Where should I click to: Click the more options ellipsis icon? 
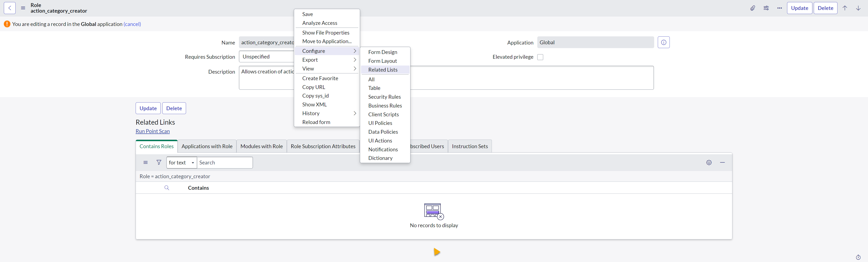[x=779, y=8]
